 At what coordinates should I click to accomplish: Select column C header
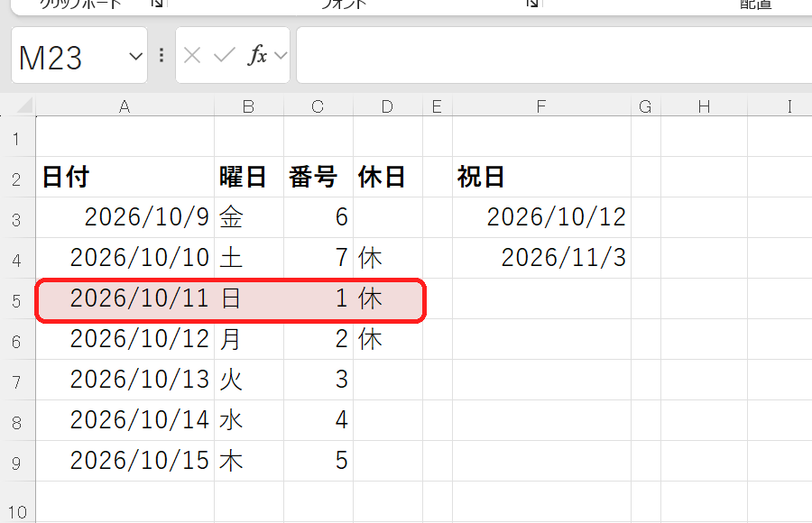pos(318,106)
